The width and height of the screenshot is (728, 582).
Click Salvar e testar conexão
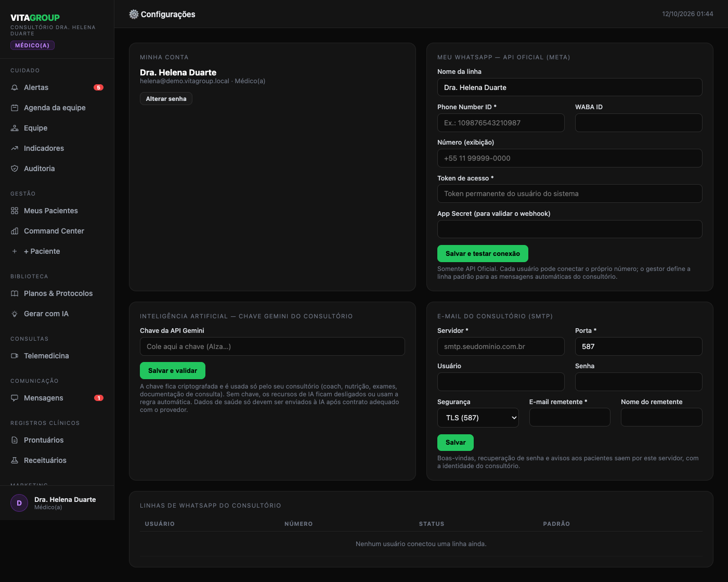click(483, 253)
